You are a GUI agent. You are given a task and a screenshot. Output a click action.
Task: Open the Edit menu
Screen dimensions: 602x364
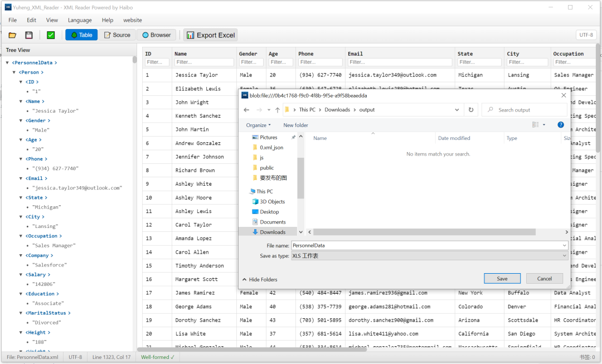point(31,20)
